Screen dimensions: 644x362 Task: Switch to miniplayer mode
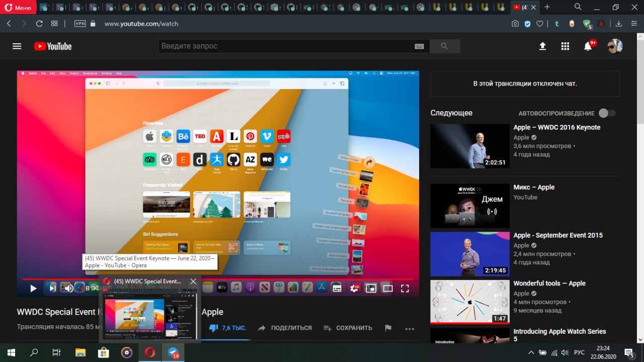point(371,288)
